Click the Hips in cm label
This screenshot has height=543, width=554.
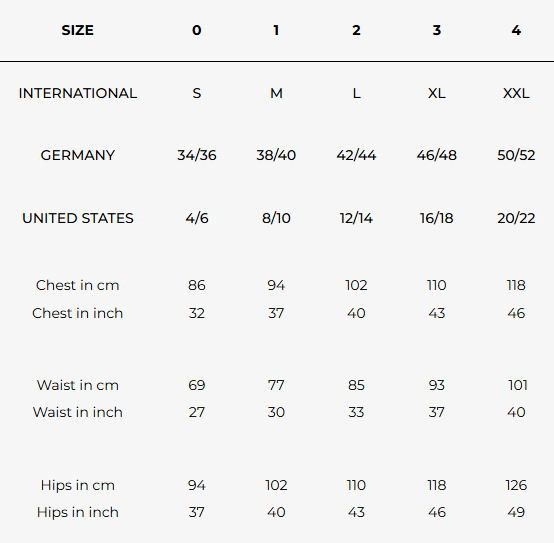point(77,485)
